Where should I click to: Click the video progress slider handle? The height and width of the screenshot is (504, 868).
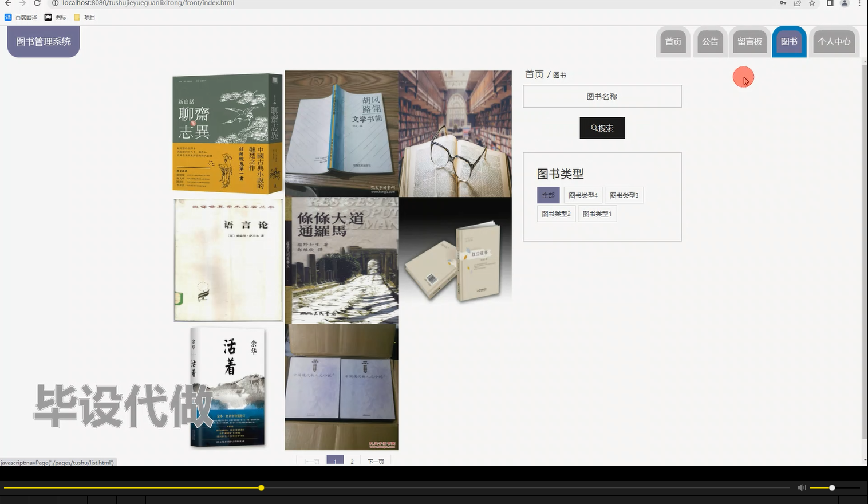261,487
